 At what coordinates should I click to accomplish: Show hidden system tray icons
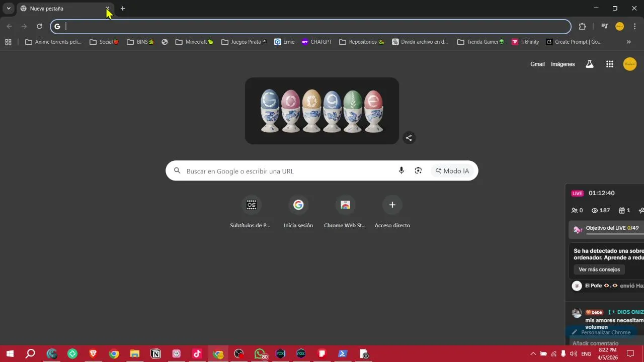[x=533, y=354]
